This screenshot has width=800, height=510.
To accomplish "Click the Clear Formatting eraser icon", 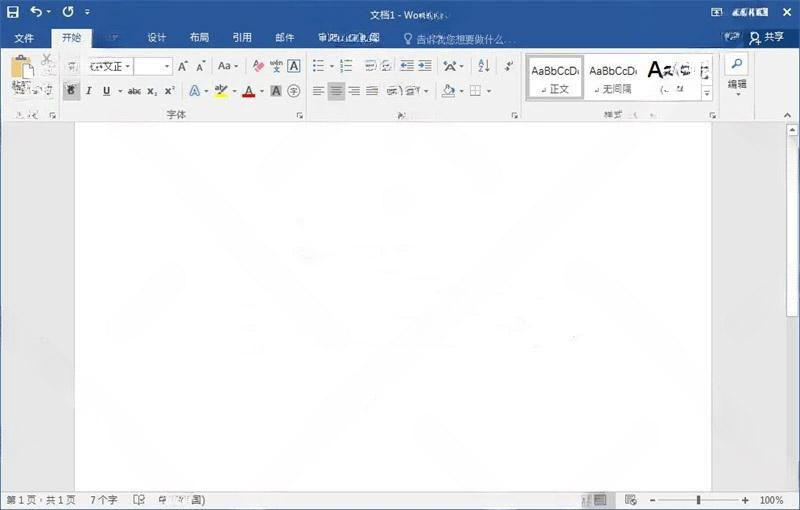I will click(258, 66).
